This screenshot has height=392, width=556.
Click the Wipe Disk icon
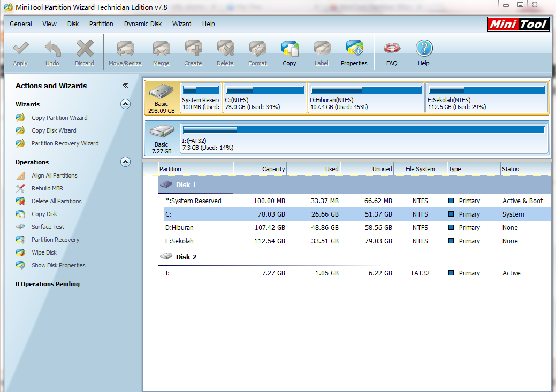(x=20, y=252)
